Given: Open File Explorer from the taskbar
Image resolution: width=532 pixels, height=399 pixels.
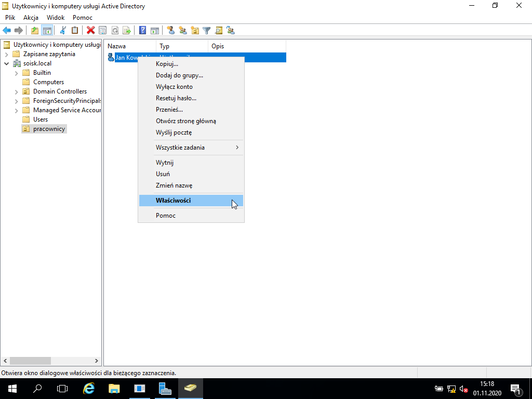Looking at the screenshot, I should pos(114,389).
